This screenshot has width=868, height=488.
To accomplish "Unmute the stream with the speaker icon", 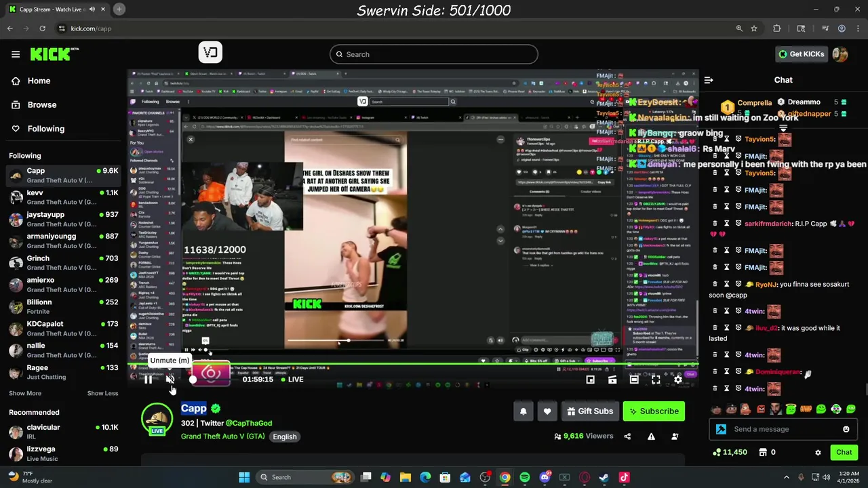I will click(170, 380).
